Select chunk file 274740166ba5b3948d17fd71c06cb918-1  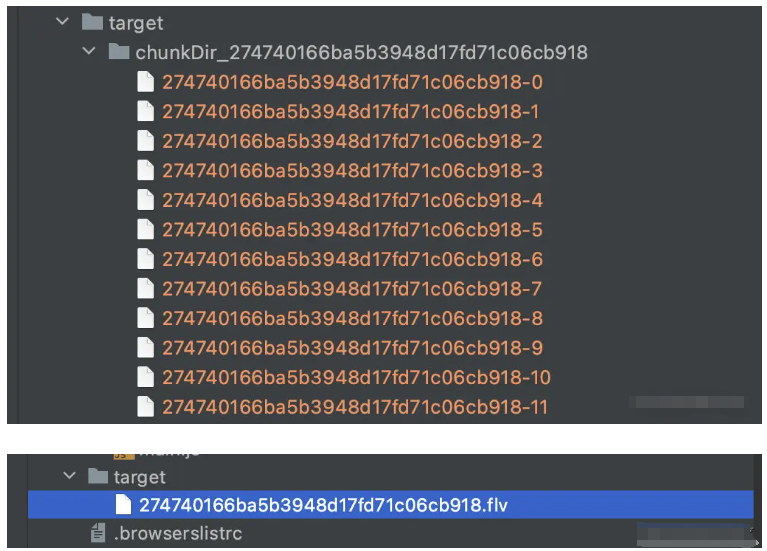tap(351, 112)
